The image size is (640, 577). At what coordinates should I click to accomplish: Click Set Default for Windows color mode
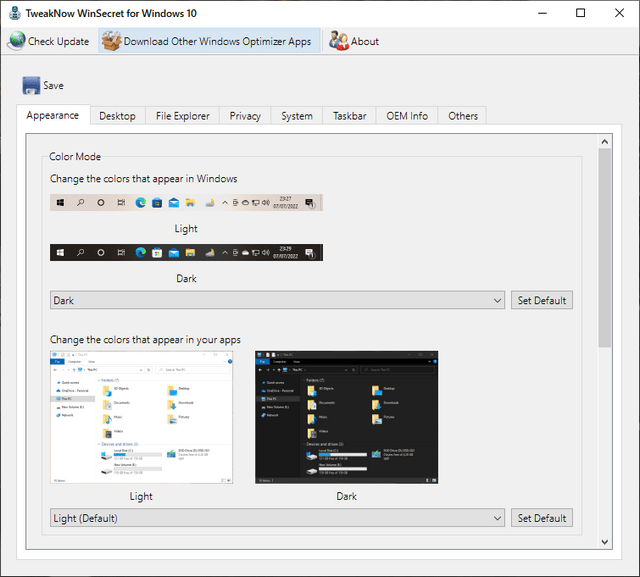pyautogui.click(x=542, y=300)
